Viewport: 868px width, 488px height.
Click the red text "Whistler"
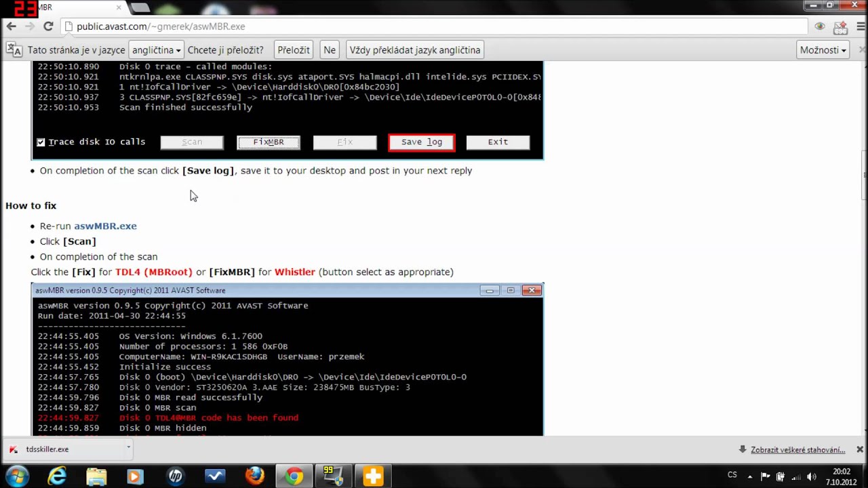[x=295, y=272]
